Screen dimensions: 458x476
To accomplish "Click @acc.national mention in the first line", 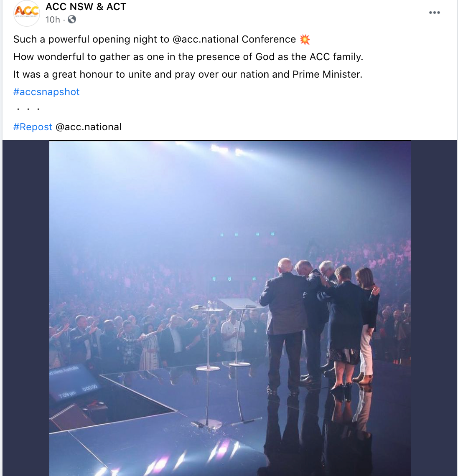I will click(x=205, y=39).
